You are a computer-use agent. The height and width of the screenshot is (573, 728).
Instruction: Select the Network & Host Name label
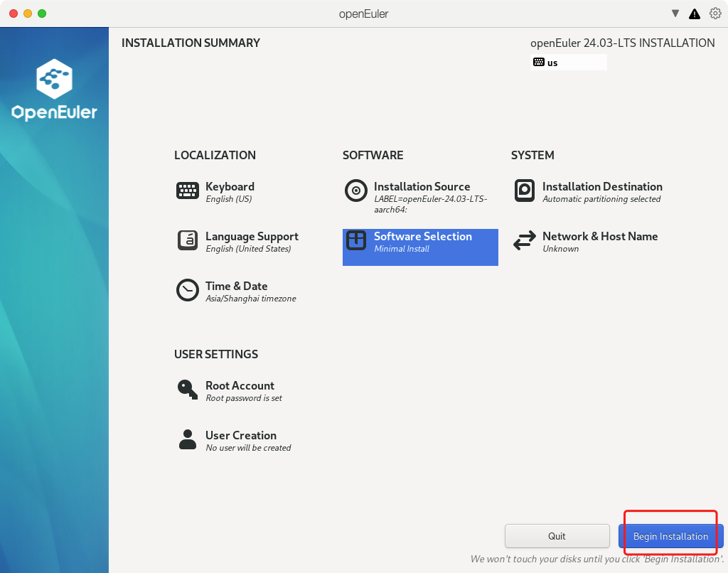[x=599, y=236]
